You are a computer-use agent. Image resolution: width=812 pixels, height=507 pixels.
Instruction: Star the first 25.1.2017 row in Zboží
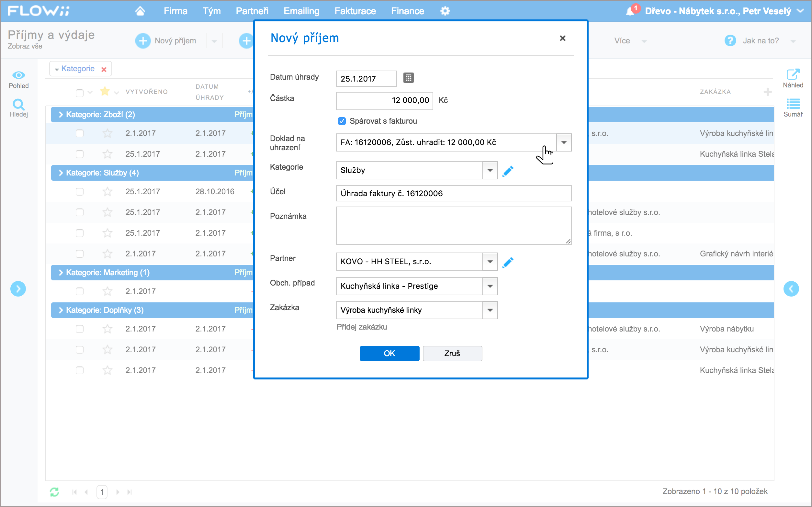107,154
